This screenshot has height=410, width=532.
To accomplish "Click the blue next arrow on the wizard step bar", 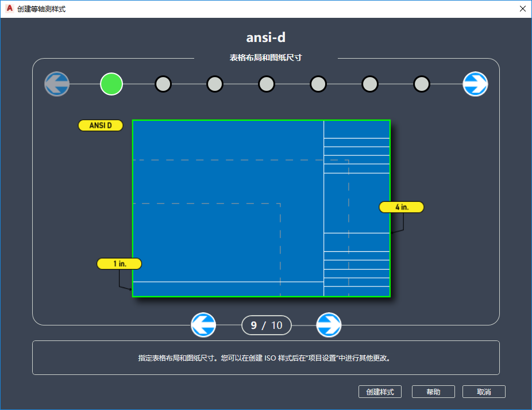I will click(475, 84).
